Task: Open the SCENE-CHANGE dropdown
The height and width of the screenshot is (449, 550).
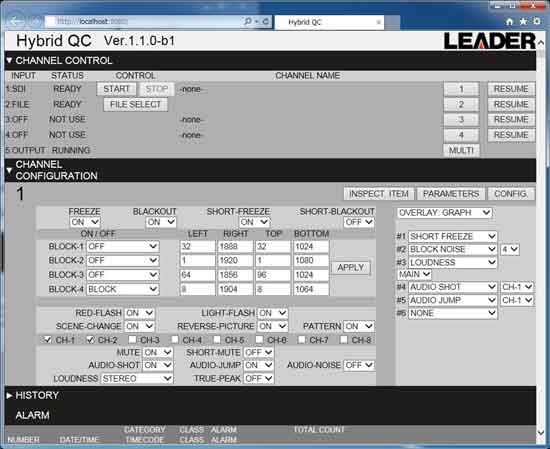Action: pyautogui.click(x=139, y=326)
